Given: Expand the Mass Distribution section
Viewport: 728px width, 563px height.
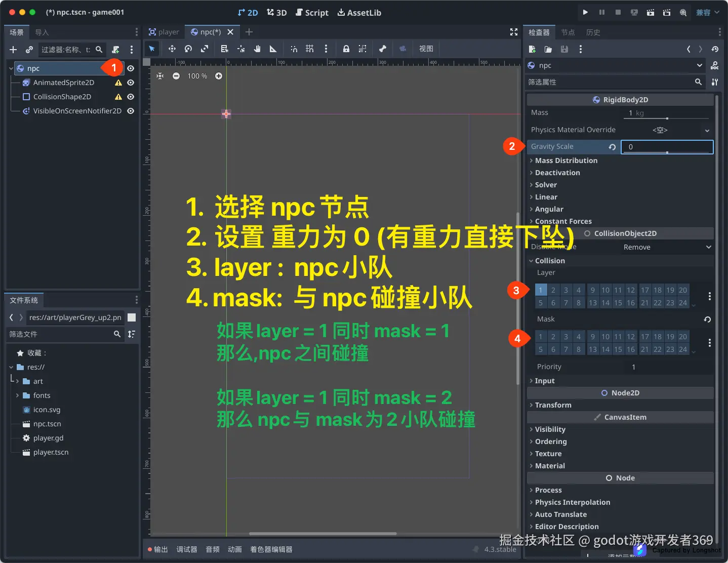Looking at the screenshot, I should click(x=620, y=160).
